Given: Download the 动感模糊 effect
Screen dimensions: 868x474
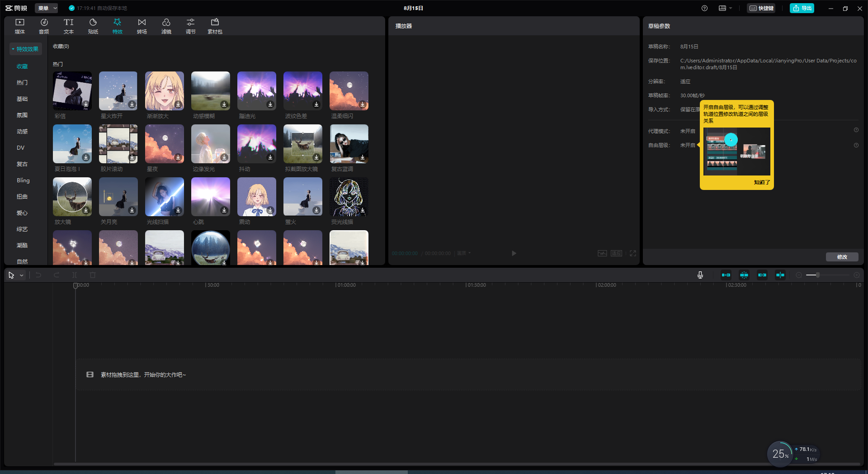Looking at the screenshot, I should coord(224,104).
